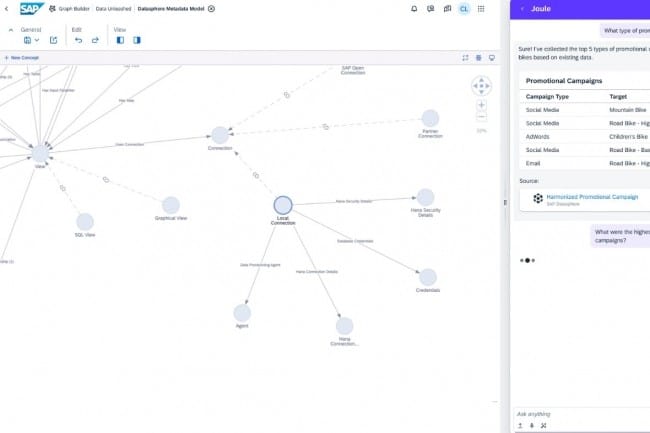Click the notifications bell icon

pos(415,9)
